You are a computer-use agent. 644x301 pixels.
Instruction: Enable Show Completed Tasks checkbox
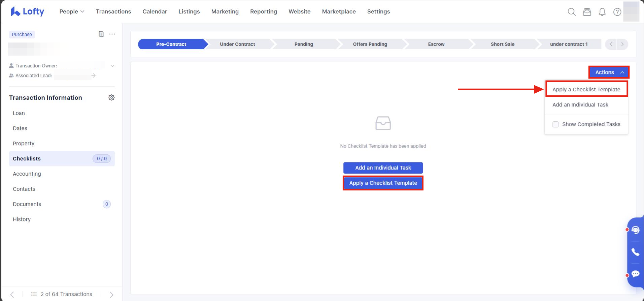point(555,124)
